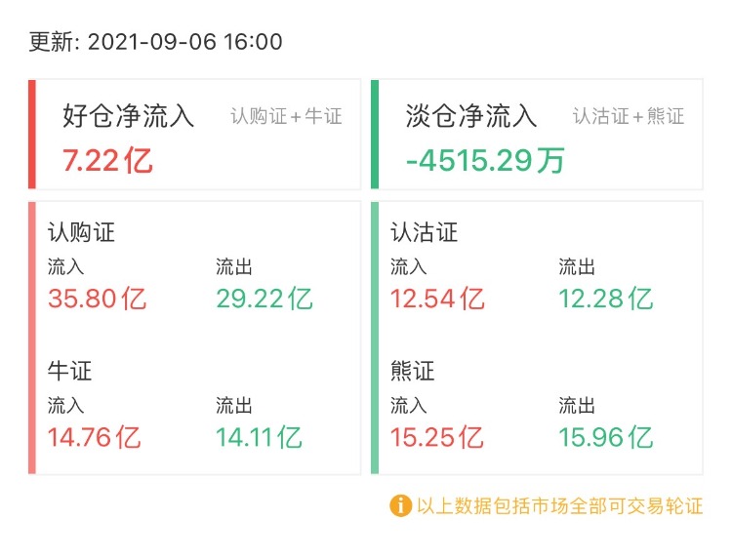Click the 熊证 section heading
The image size is (732, 560).
click(412, 371)
